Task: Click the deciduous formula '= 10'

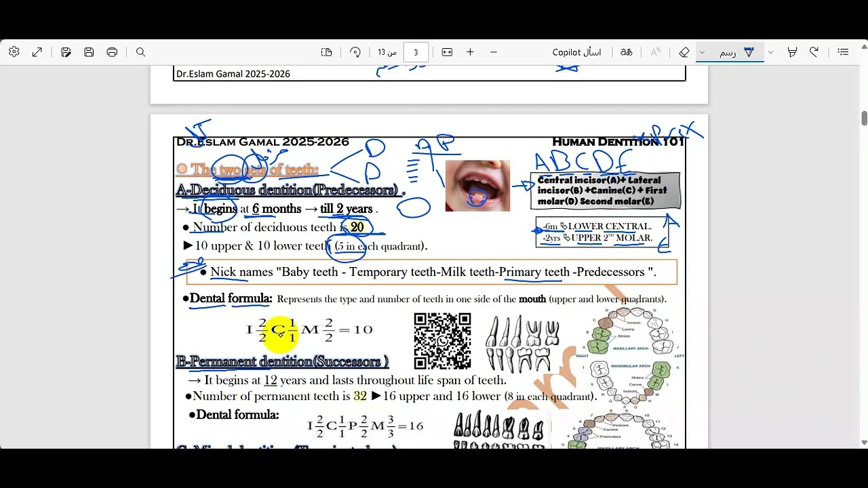Action: [x=355, y=330]
